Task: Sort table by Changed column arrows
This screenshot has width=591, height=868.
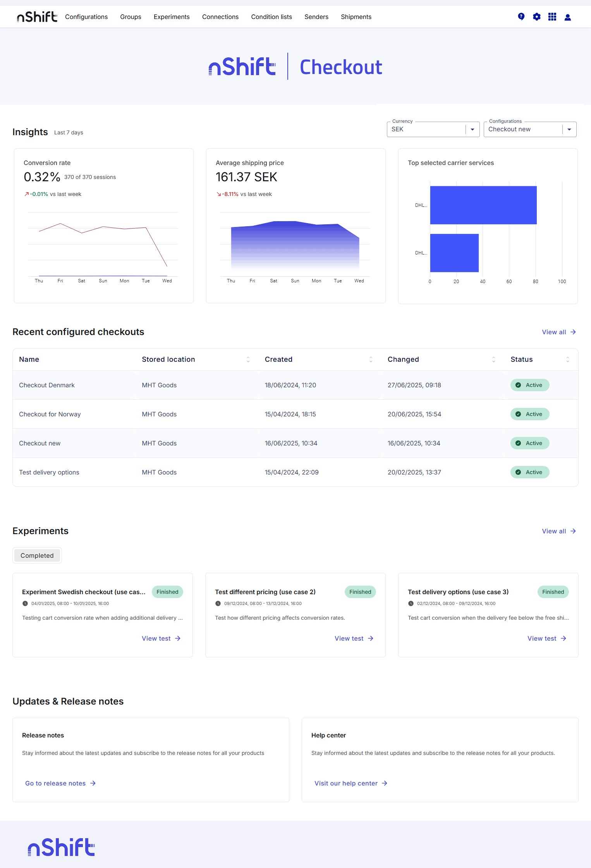Action: [x=493, y=359]
